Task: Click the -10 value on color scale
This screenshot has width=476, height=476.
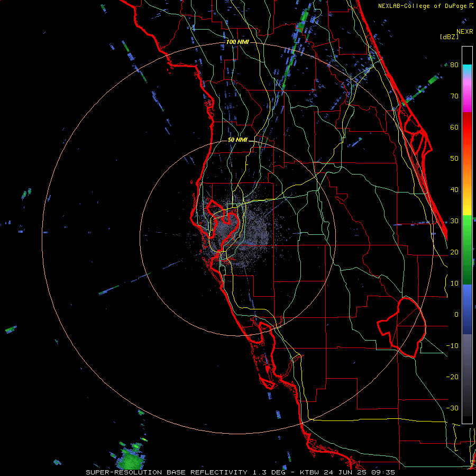Action: click(x=452, y=346)
